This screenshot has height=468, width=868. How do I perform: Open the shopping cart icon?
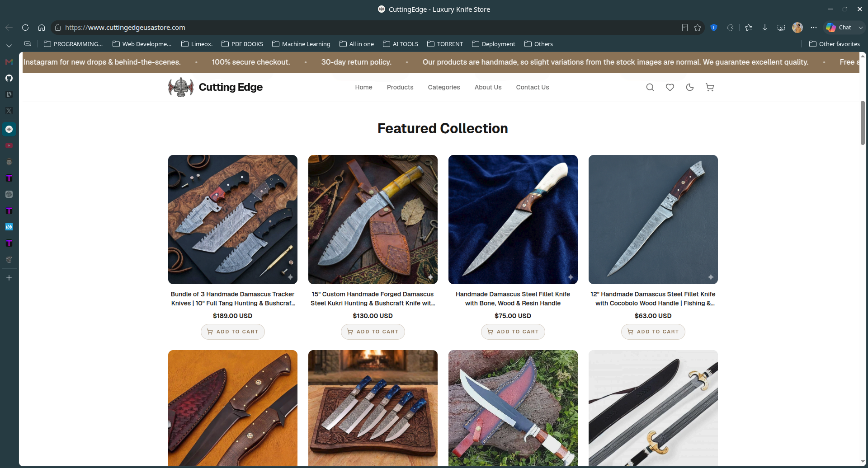[710, 87]
